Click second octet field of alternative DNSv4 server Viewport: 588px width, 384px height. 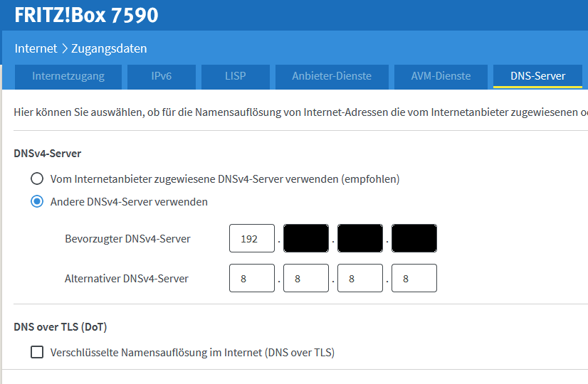pyautogui.click(x=306, y=278)
